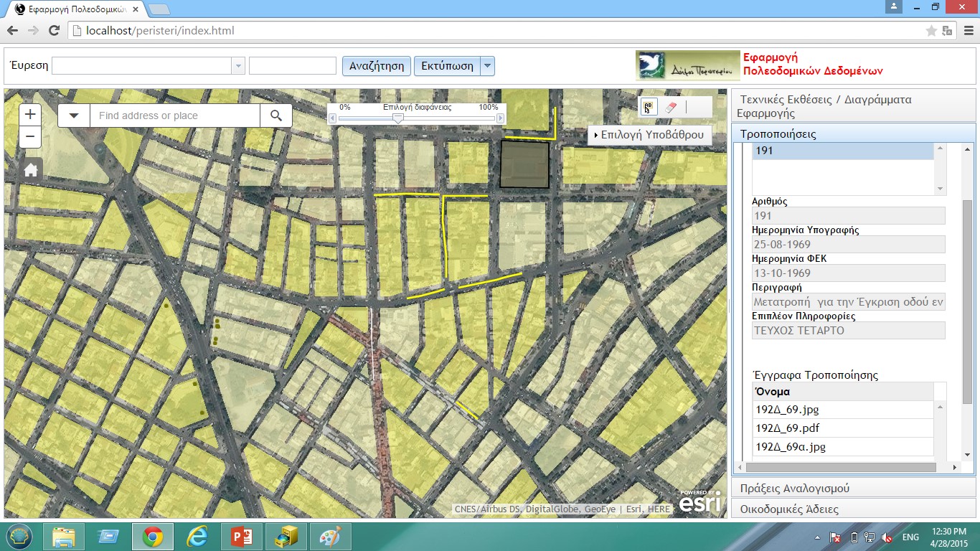Click the magnifier search icon on map
The image size is (980, 551).
tap(276, 116)
